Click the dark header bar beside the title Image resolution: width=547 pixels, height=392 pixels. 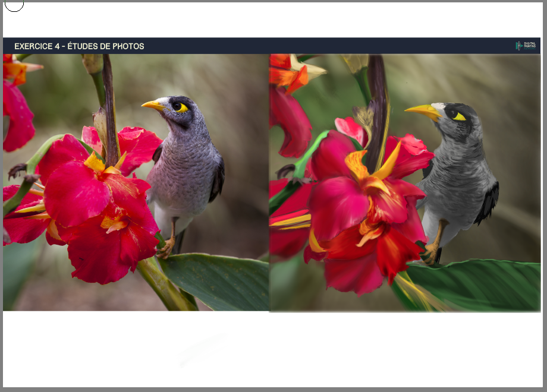coord(327,46)
